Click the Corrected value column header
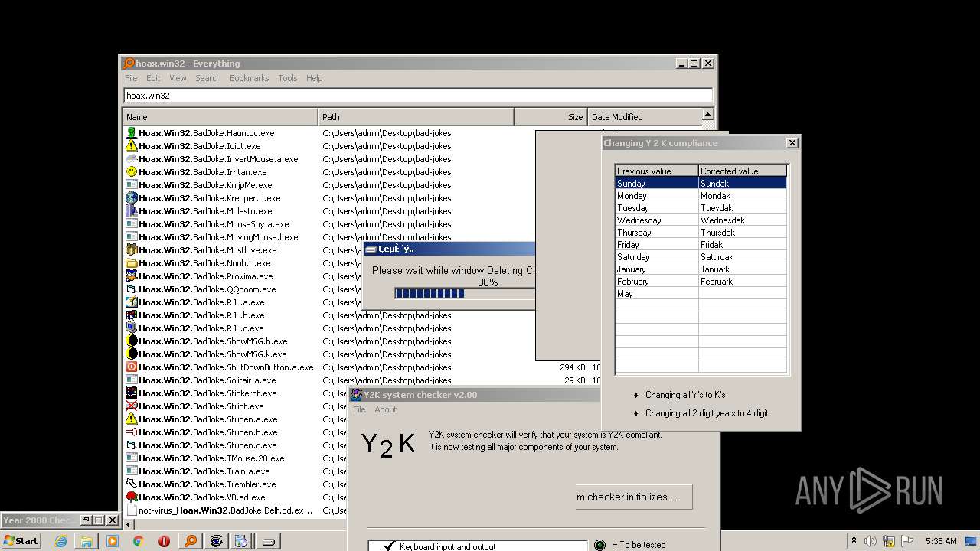The height and width of the screenshot is (551, 980). (742, 171)
